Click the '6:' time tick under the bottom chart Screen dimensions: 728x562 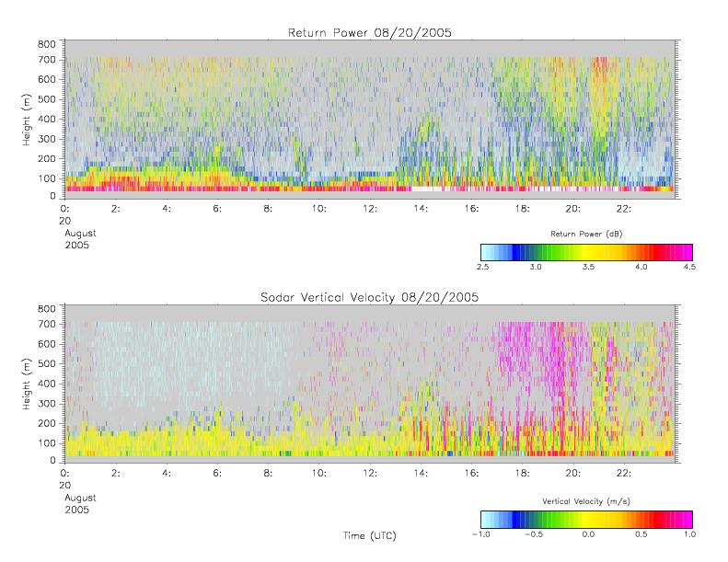[217, 473]
